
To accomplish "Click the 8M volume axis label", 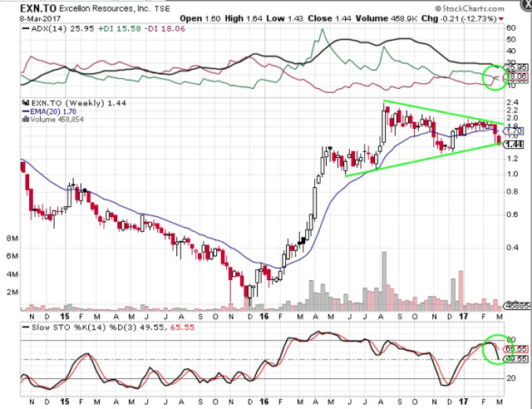I will pyautogui.click(x=12, y=239).
